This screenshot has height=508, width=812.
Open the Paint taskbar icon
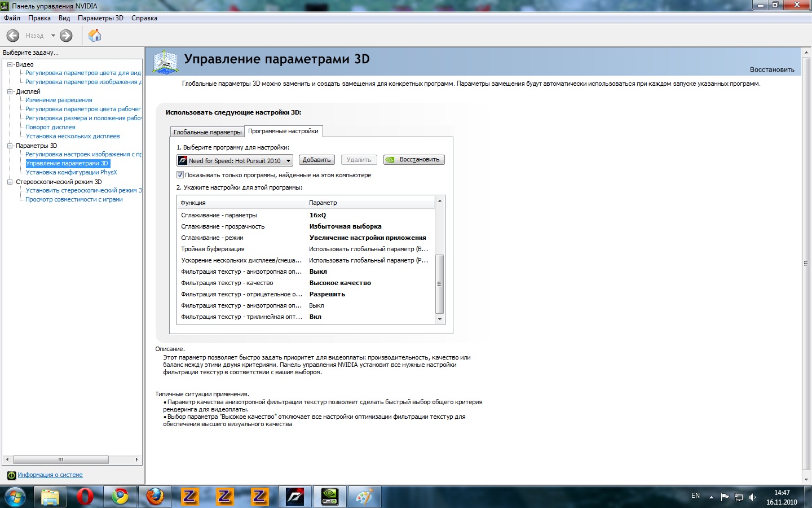click(x=365, y=497)
